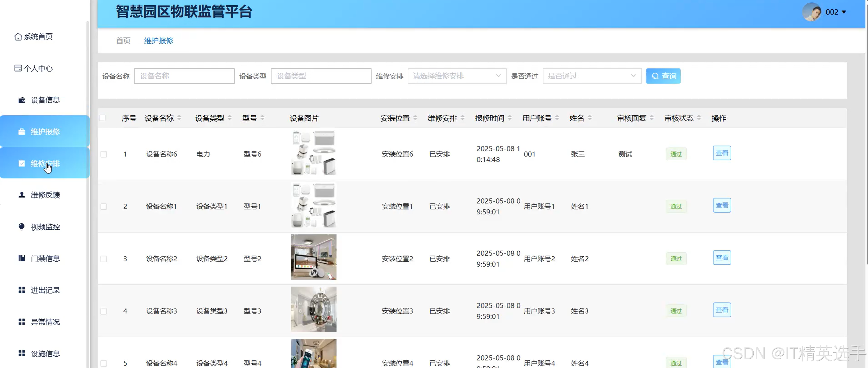868x368 pixels.
Task: Sort by 维修安排 column arrows
Action: click(x=463, y=118)
